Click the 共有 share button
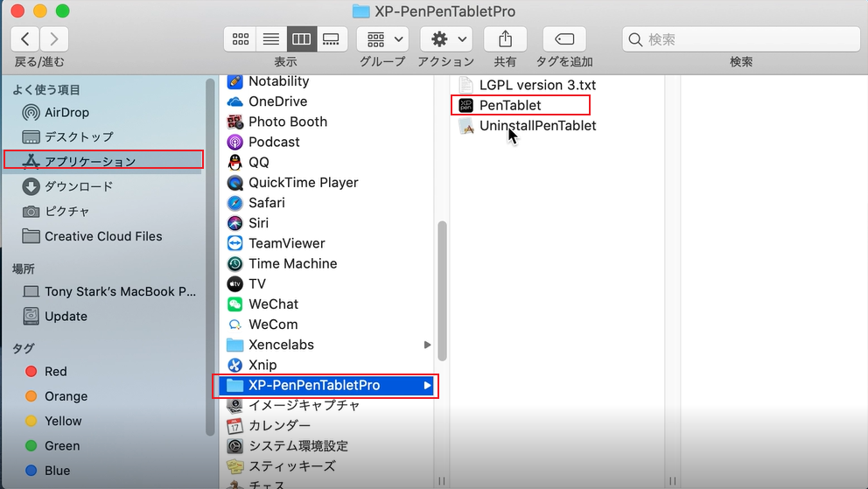The height and width of the screenshot is (489, 868). [505, 38]
